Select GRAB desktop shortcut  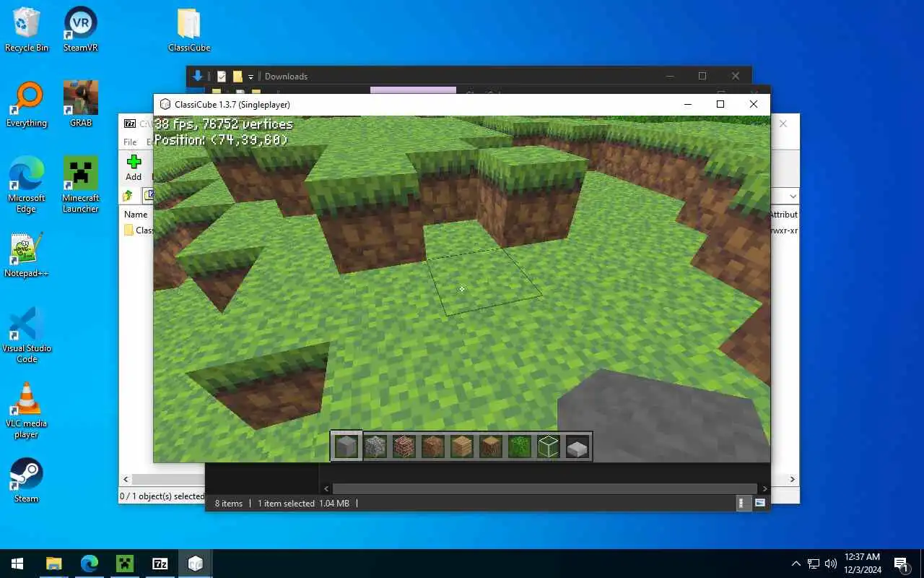(81, 105)
